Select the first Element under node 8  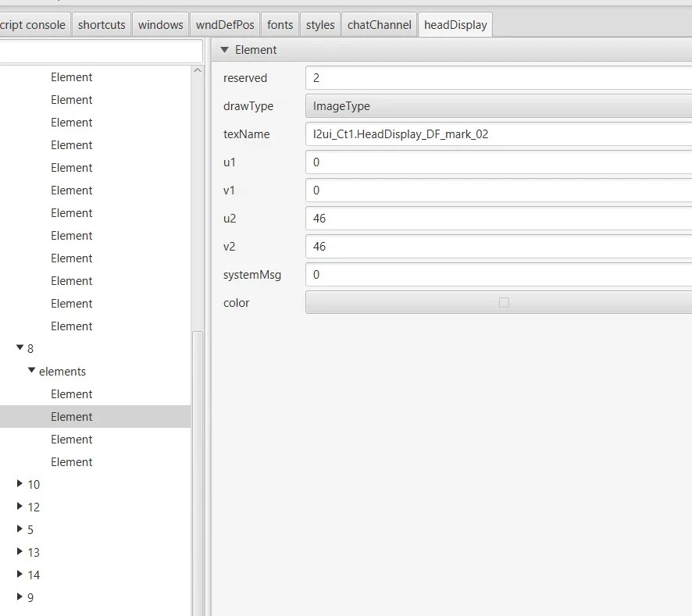[95, 394]
